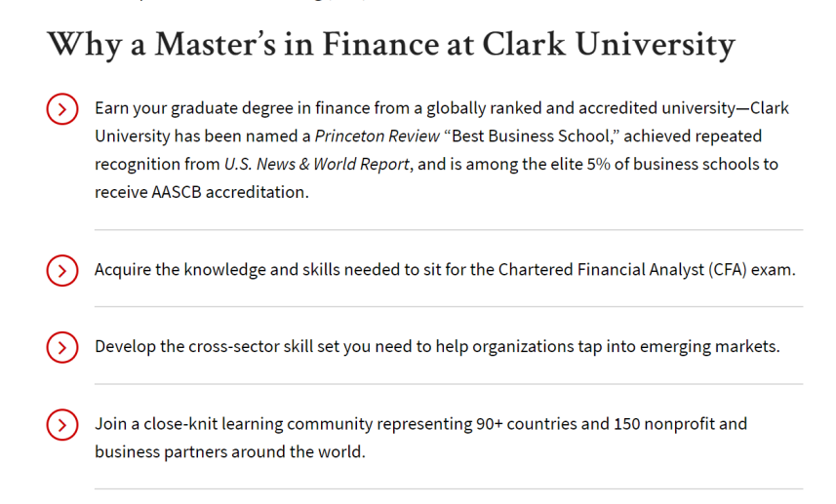The height and width of the screenshot is (504, 836).
Task: Click the 'Why a Master's in Finance at Clark University' heading
Action: (x=391, y=44)
